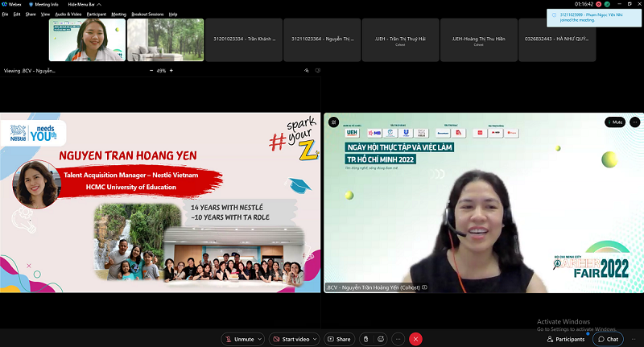Image resolution: width=644 pixels, height=347 pixels.
Task: Click the 01:16:42 meeting timer
Action: coord(584,4)
